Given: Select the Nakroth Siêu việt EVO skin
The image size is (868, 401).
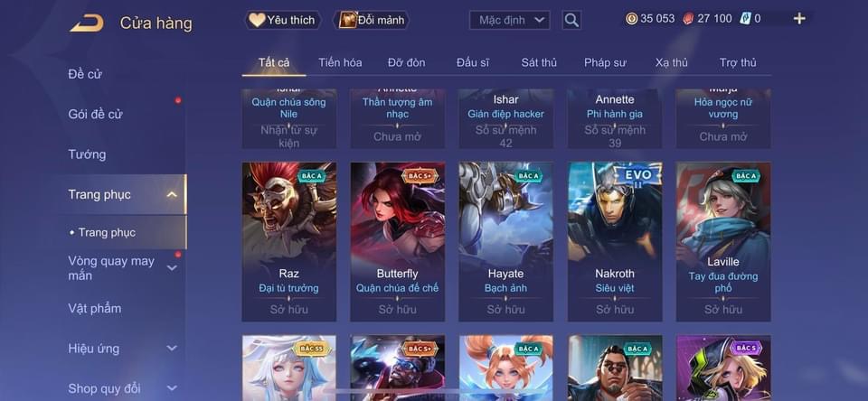Looking at the screenshot, I should click(615, 242).
